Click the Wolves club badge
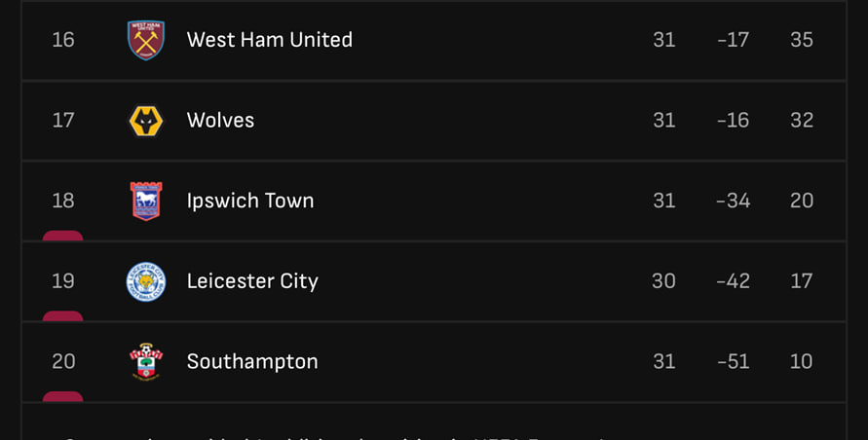The height and width of the screenshot is (440, 868). 146,121
